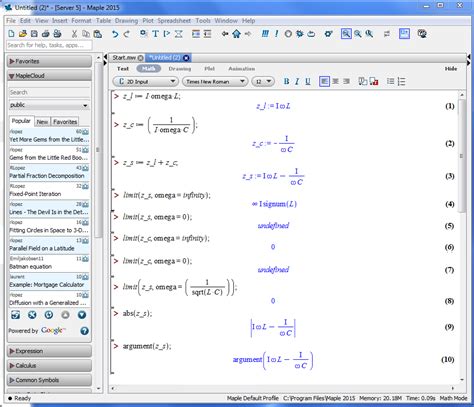
Task: Restart Maple server icon
Action: (311, 34)
